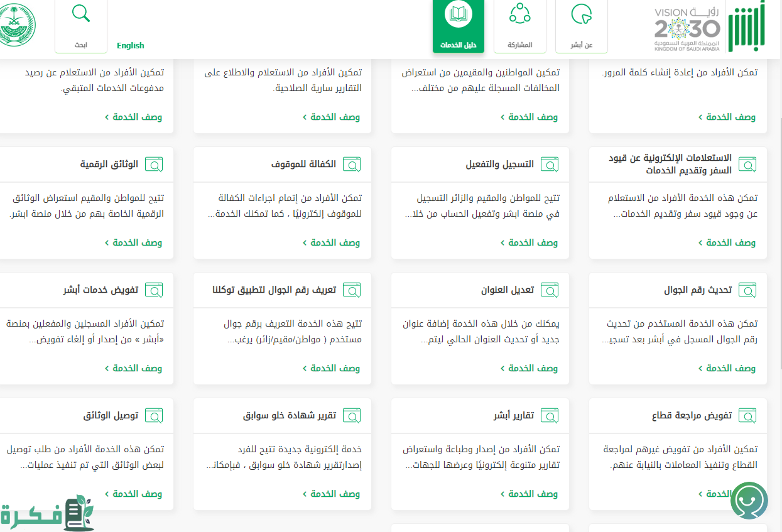Viewport: 782px width, 532px height.
Task: Open وصف الخدمة under التسجيل والتفعيل
Action: tap(529, 242)
